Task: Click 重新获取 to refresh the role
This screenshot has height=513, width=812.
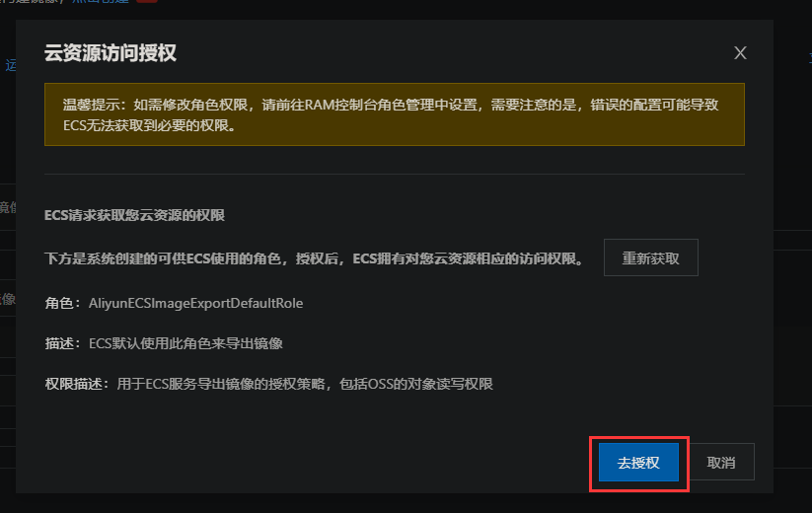Action: tap(650, 257)
